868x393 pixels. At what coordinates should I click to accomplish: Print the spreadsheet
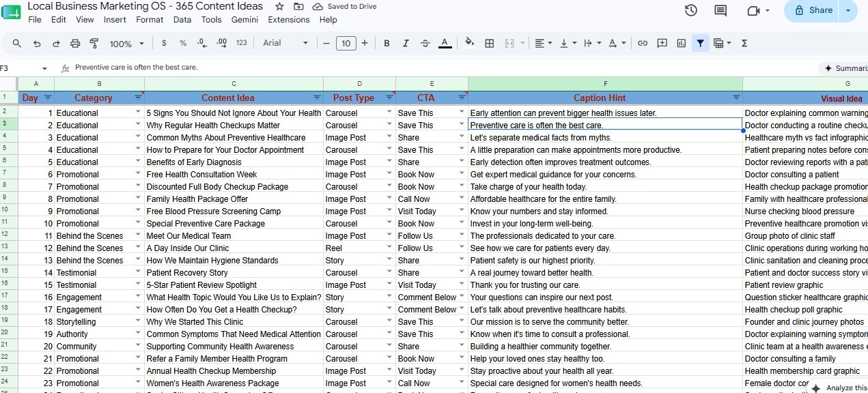pos(75,43)
